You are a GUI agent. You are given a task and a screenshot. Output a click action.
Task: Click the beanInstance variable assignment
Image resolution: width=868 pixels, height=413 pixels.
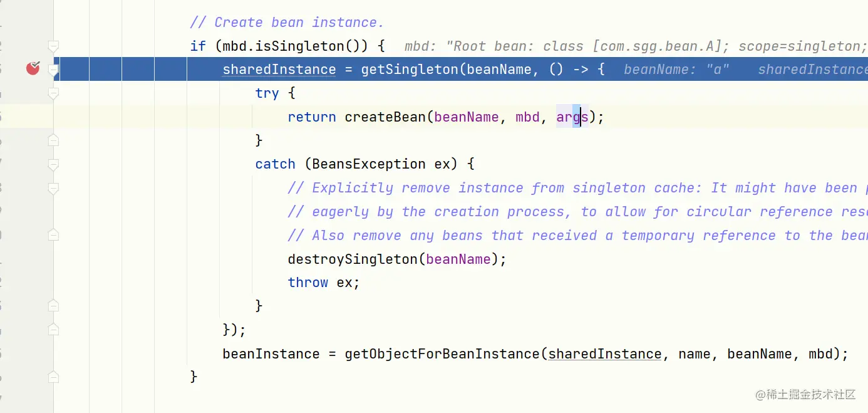point(271,354)
